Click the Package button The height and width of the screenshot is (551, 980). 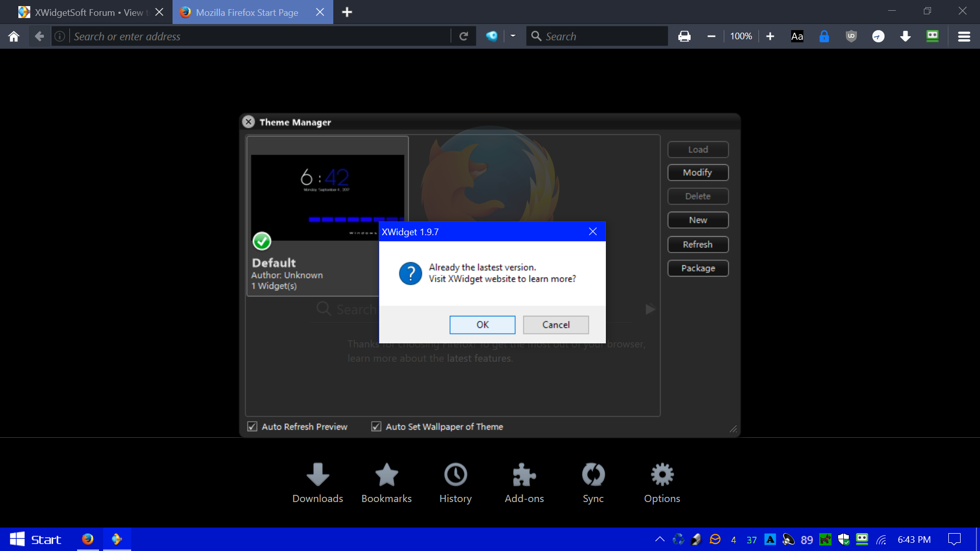pos(698,268)
